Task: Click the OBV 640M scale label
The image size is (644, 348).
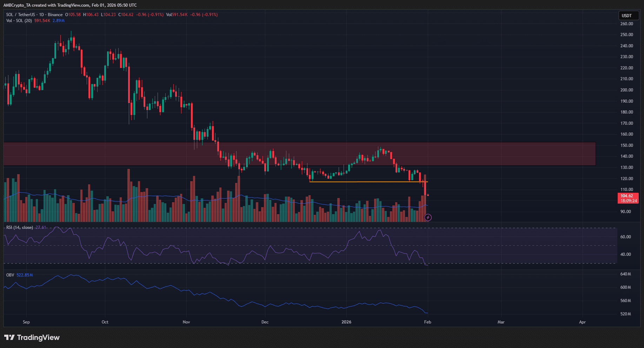Action: (x=625, y=274)
